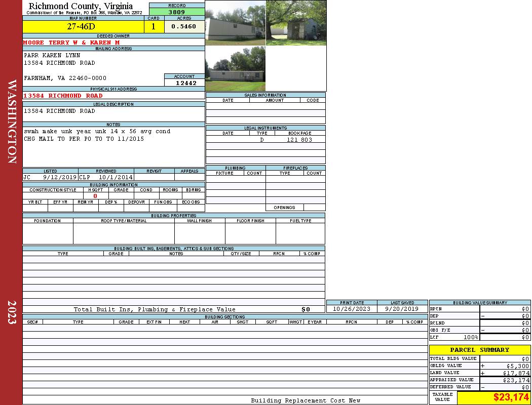Select the physical 911 address in red
Screen dimensions: 532x405
click(63, 96)
